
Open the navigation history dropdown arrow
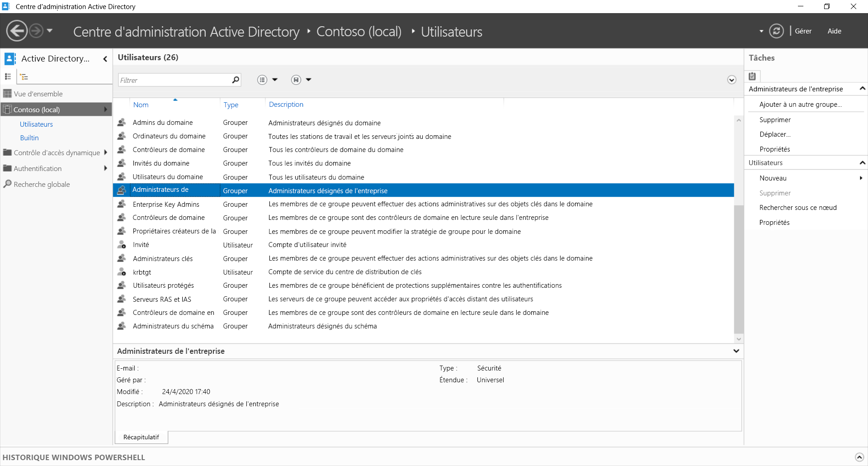pyautogui.click(x=50, y=31)
